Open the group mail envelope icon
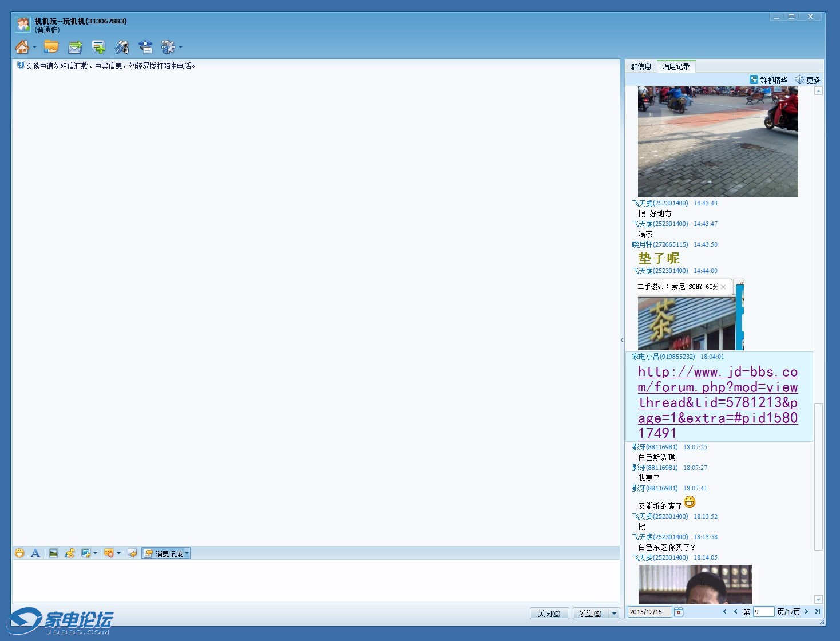This screenshot has width=840, height=641. (x=75, y=47)
